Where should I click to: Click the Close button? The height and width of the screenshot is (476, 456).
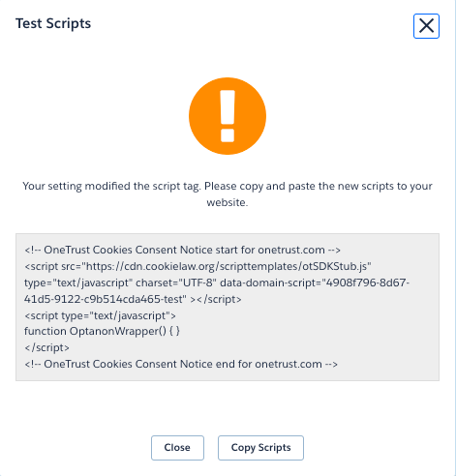coord(177,448)
